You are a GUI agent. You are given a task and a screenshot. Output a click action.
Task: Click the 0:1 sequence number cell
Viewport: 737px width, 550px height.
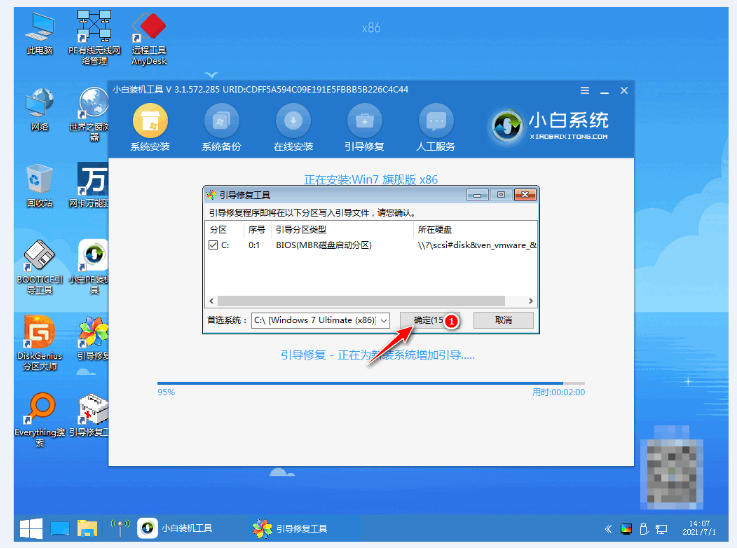254,245
